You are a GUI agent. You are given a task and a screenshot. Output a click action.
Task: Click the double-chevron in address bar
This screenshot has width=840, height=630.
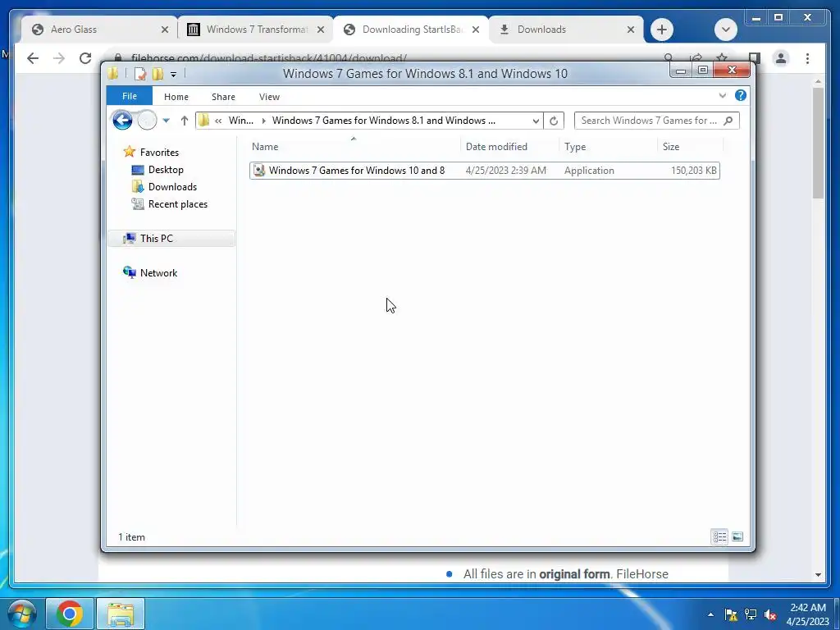pos(218,121)
